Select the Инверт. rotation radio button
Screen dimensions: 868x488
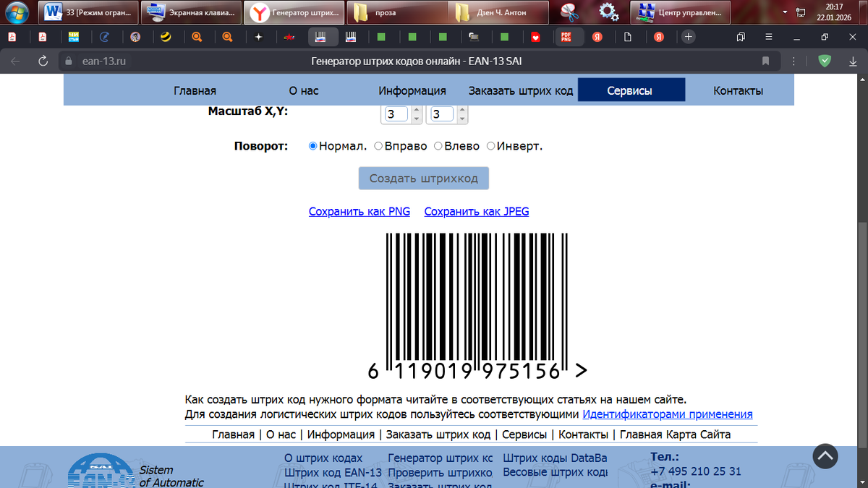[491, 146]
